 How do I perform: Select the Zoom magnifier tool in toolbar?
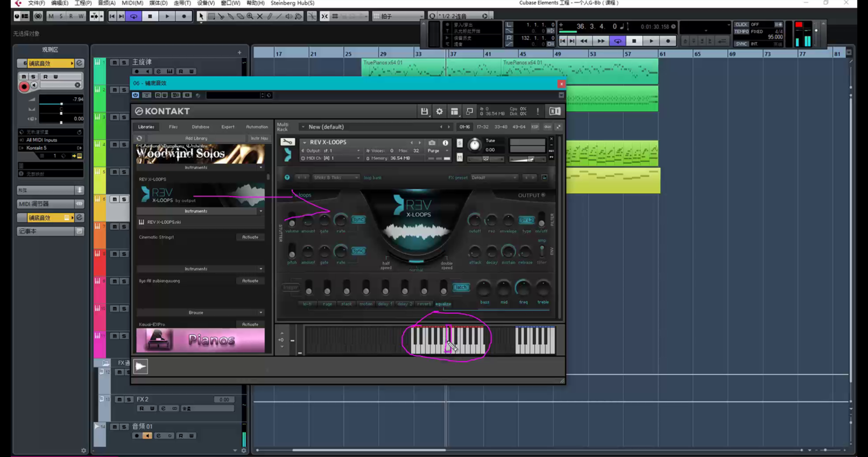pos(250,16)
